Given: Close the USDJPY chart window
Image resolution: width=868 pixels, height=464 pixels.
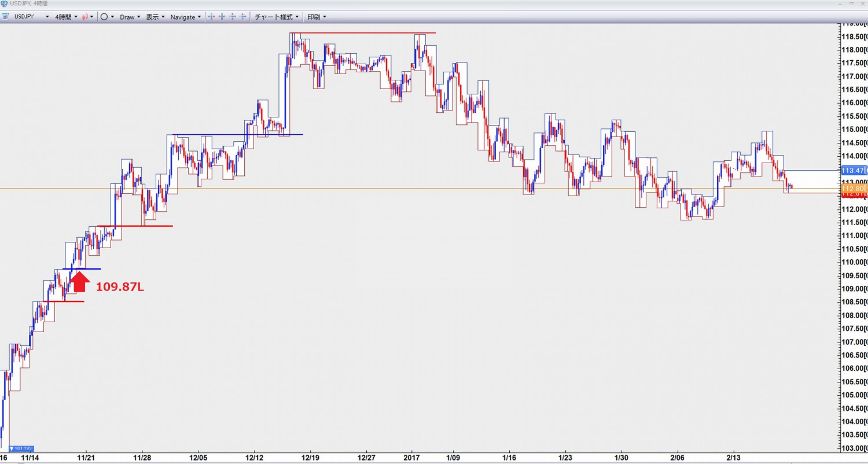Looking at the screenshot, I should [862, 3].
